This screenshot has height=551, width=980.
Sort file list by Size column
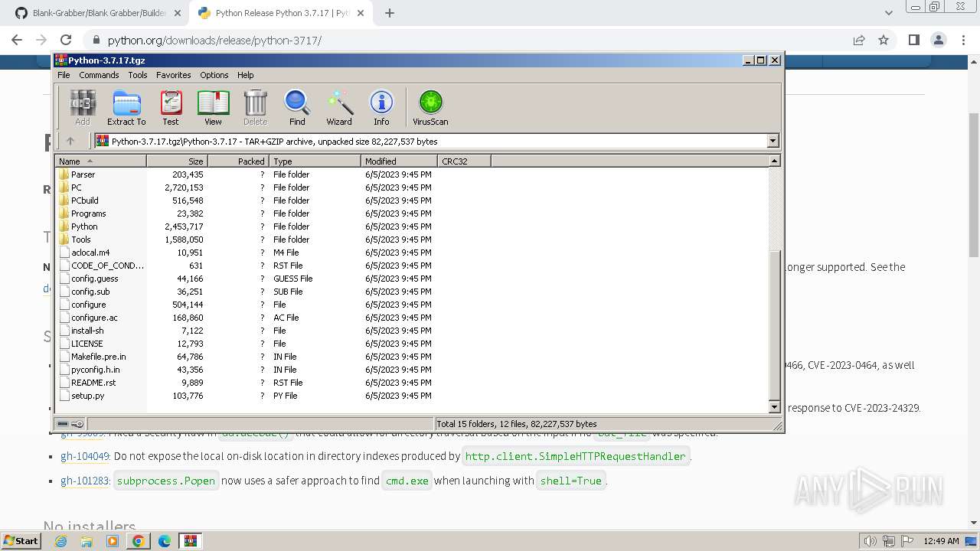pos(177,161)
